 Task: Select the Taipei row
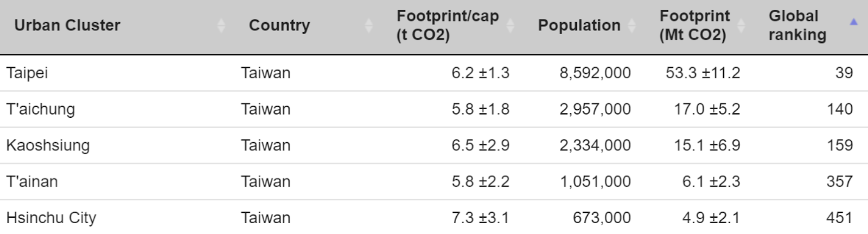[434, 73]
